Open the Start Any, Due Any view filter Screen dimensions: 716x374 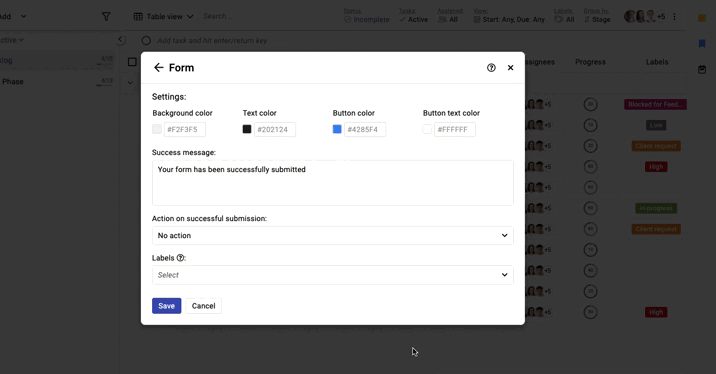pyautogui.click(x=509, y=16)
